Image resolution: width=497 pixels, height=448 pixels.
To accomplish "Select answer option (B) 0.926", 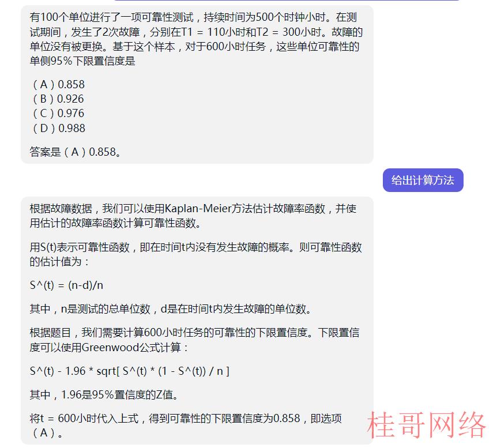I will (58, 99).
